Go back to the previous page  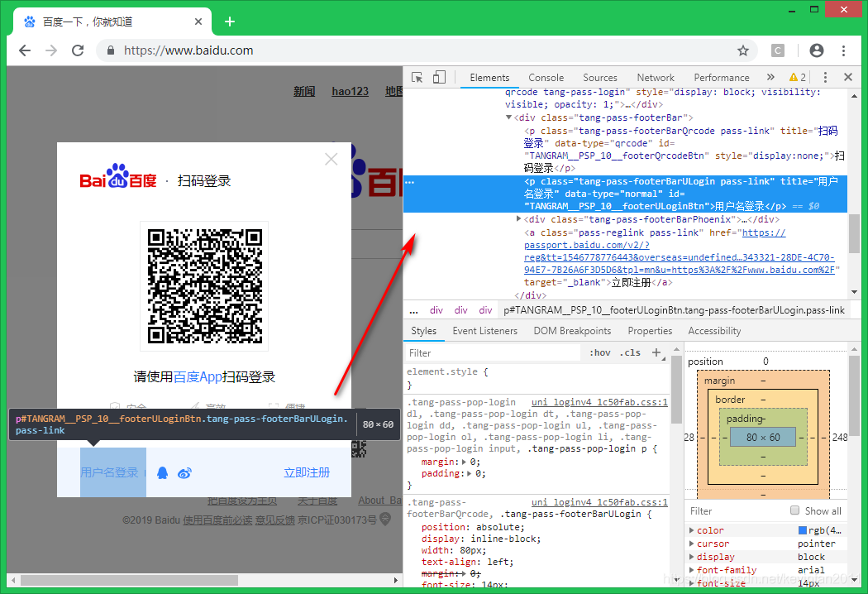(x=25, y=50)
